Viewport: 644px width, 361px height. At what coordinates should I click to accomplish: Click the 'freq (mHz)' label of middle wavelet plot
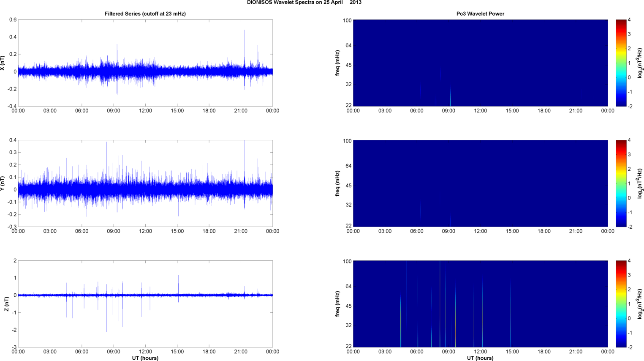pyautogui.click(x=338, y=183)
